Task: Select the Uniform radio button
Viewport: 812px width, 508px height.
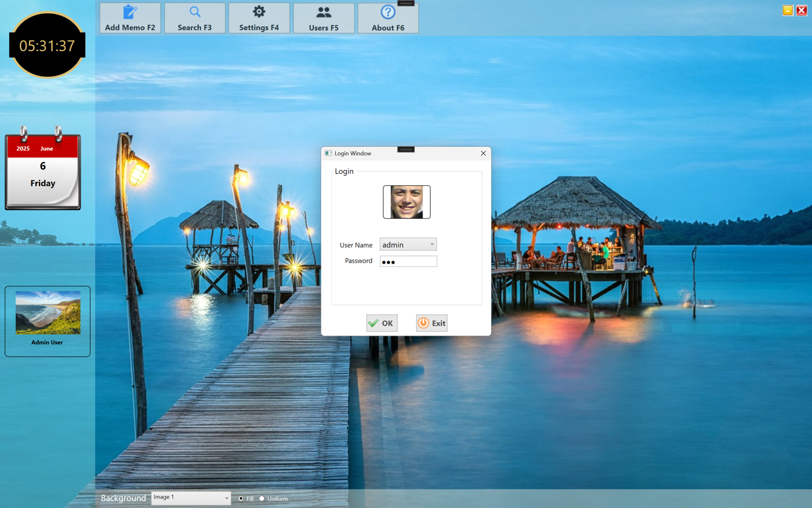Action: click(262, 499)
